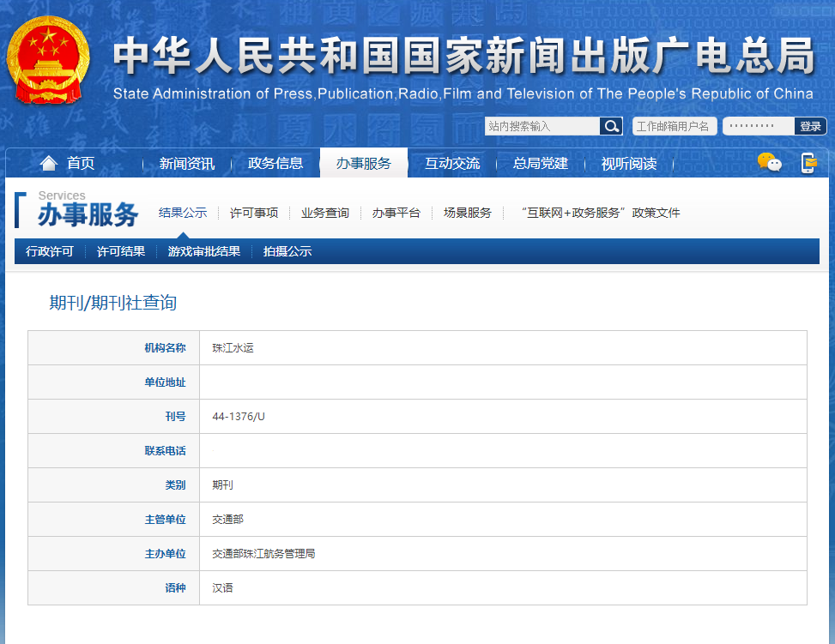Viewport: 835px width, 644px height.
Task: Click the English State Administration subtitle
Action: pos(463,93)
